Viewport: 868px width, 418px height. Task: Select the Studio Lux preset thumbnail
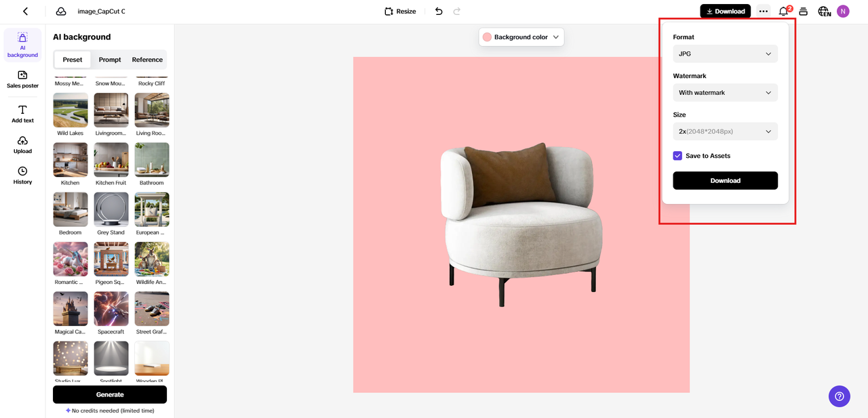71,358
